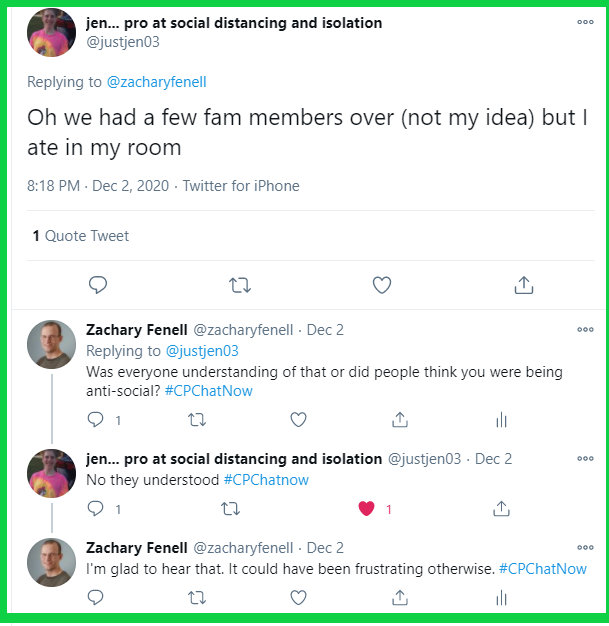Open the 8:18 PM Dec 2, 2020 timestamp
This screenshot has height=626, width=609.
98,186
